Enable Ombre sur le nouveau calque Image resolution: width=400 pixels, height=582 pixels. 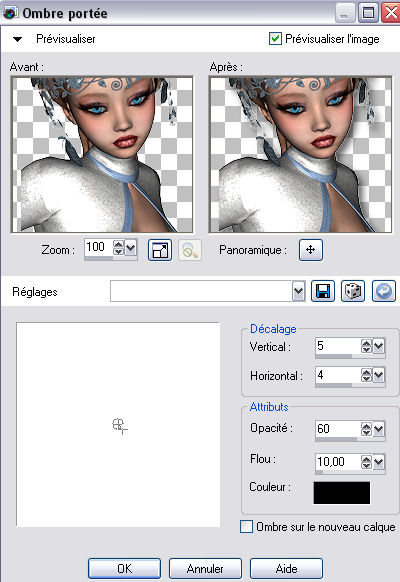[246, 527]
